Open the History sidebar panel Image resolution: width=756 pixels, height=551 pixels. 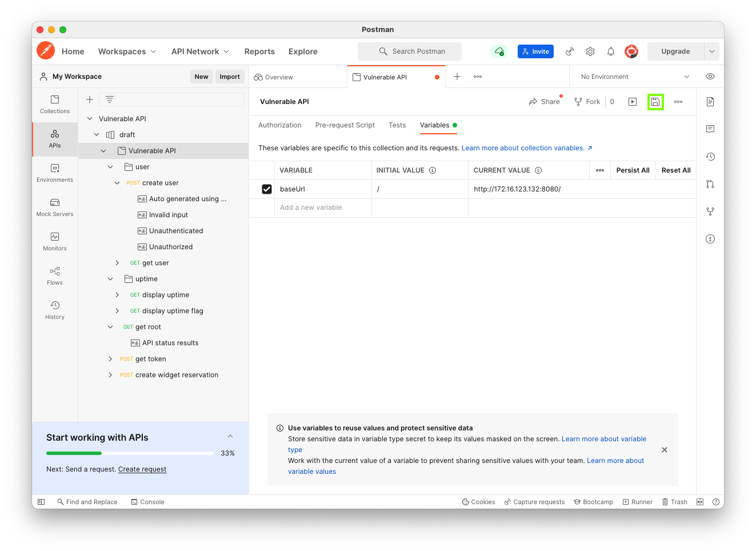[x=55, y=310]
